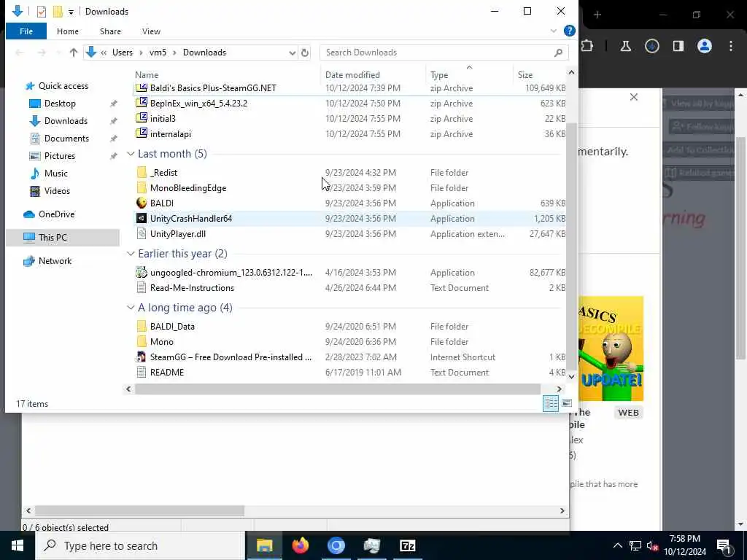Open the Customize Quick Access Toolbar dropdown

pos(71,12)
